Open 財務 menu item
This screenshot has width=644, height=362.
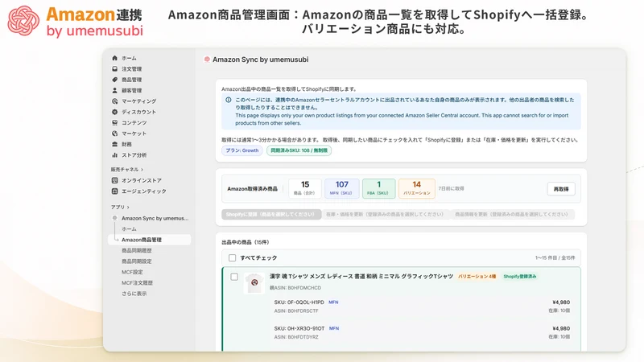pos(126,144)
